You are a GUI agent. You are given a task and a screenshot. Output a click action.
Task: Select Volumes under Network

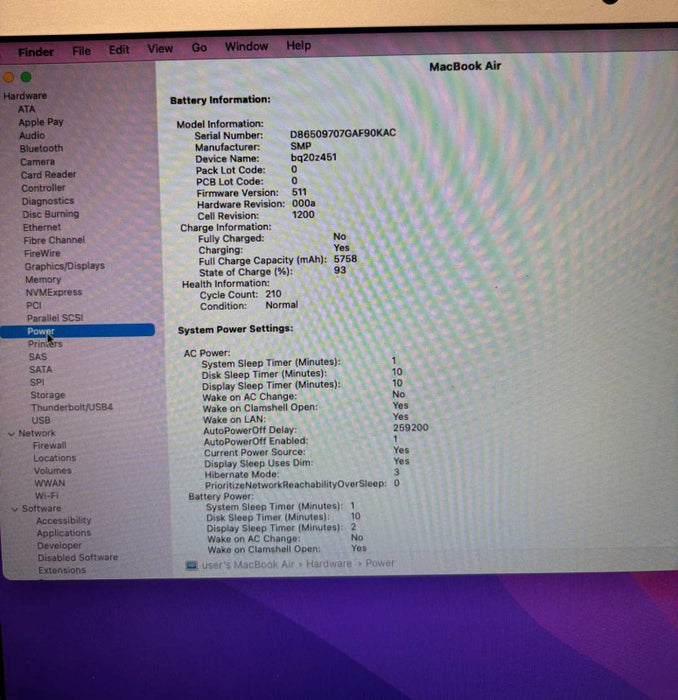53,471
